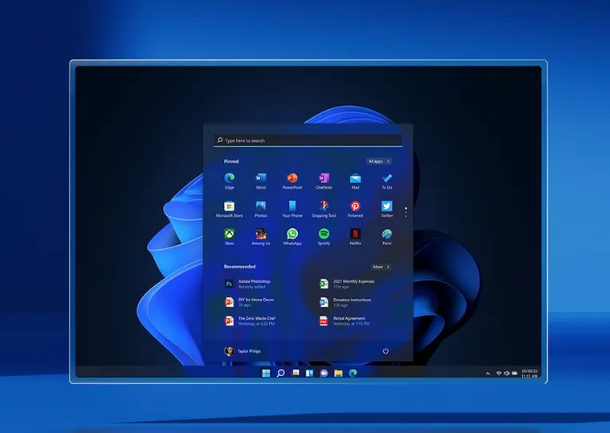
Task: Launch the Paint app
Action: tap(387, 237)
